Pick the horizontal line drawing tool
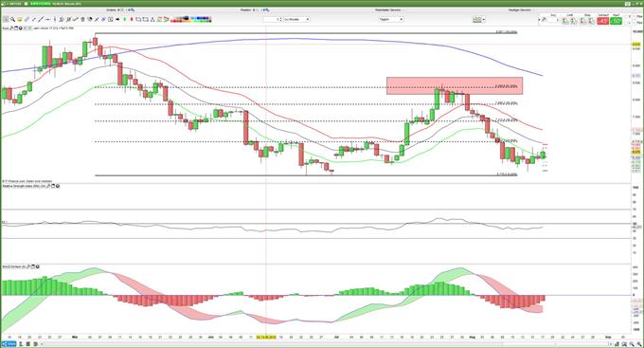This screenshot has width=644, height=348. pos(47,19)
